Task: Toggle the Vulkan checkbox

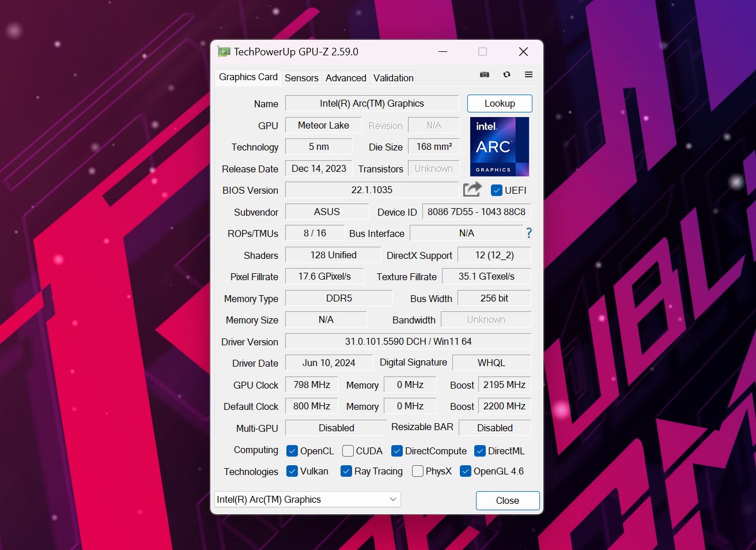Action: coord(292,471)
